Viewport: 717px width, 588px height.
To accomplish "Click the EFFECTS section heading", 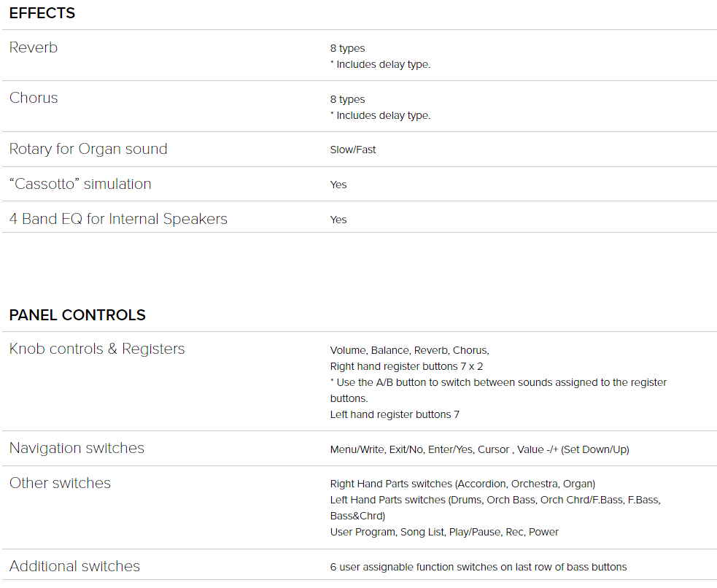I will 42,13.
